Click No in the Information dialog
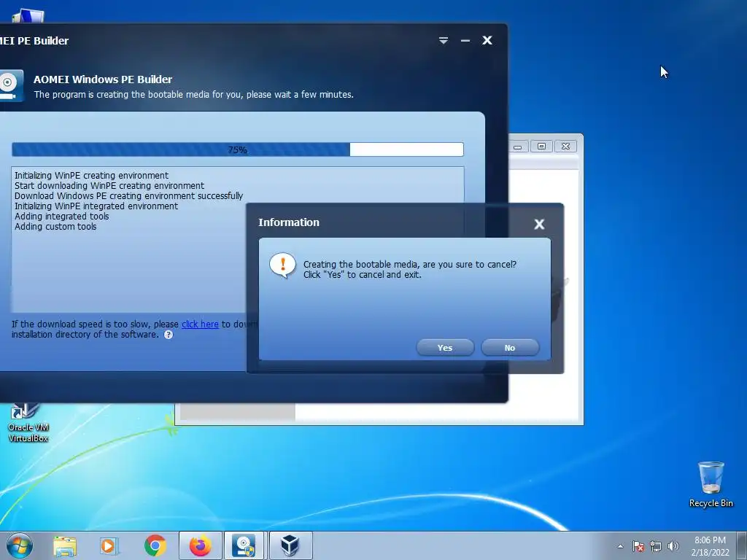 [x=510, y=348]
